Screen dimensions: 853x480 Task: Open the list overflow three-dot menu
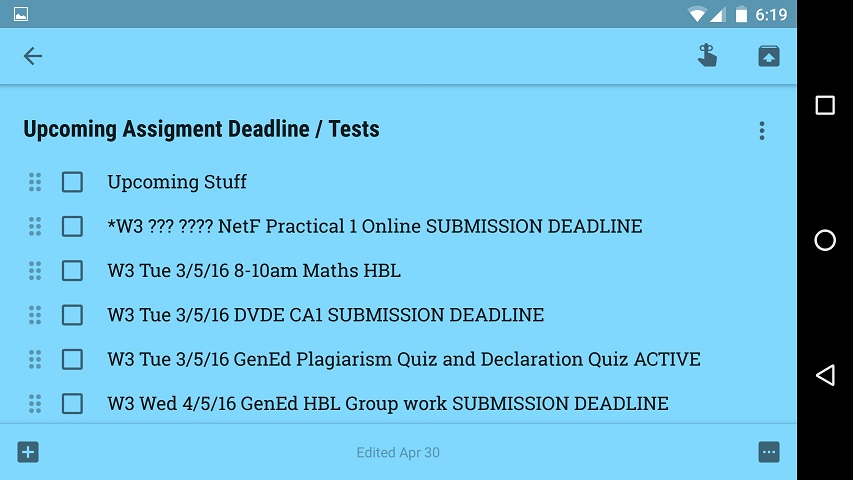pyautogui.click(x=762, y=130)
